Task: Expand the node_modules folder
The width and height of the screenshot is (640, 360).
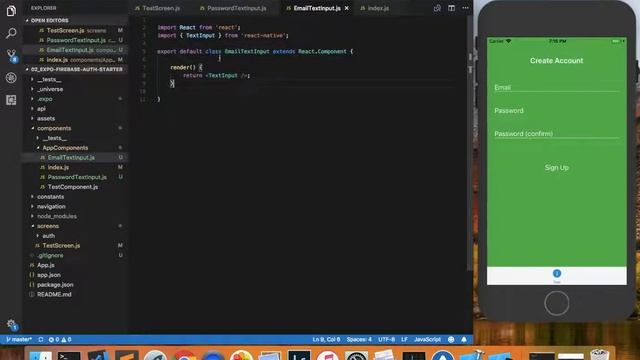Action: tap(57, 216)
